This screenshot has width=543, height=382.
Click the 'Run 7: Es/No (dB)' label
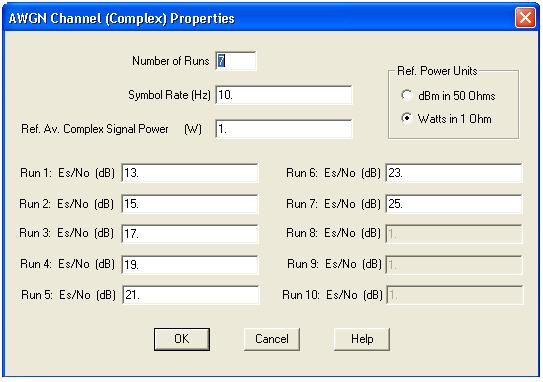[x=333, y=204]
